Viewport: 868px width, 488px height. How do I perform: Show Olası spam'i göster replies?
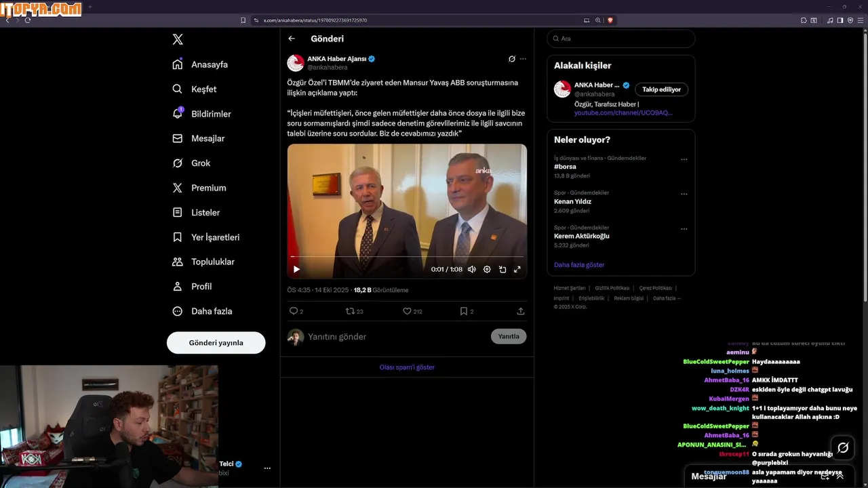coord(407,367)
